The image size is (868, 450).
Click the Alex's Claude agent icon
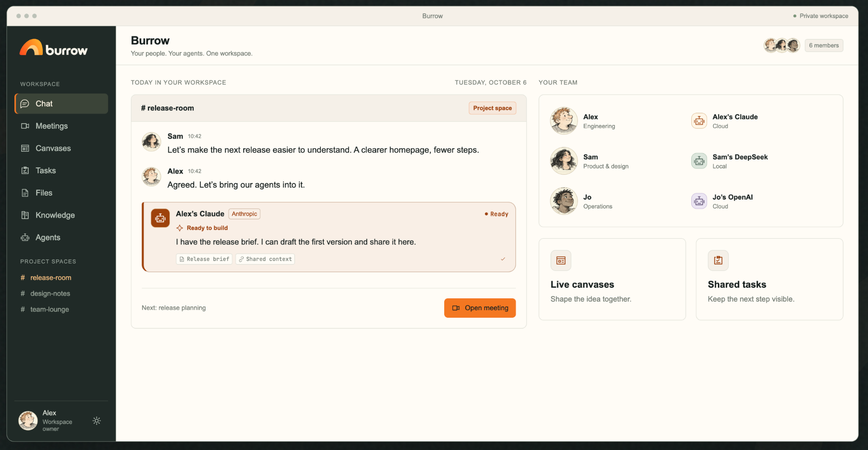(x=699, y=121)
